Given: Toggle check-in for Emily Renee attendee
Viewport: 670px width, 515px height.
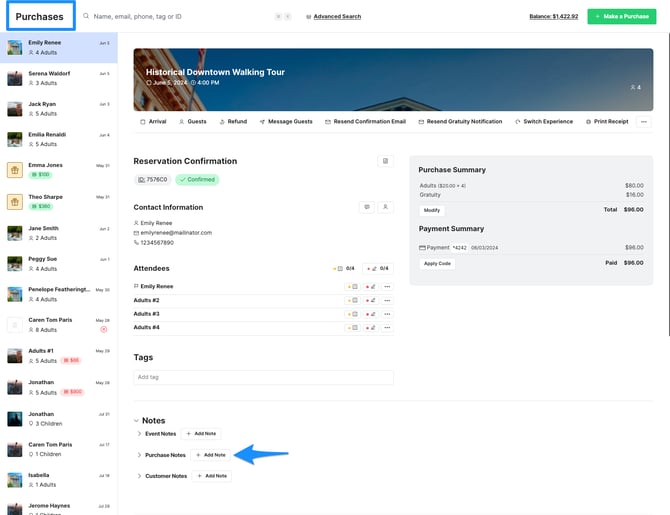Looking at the screenshot, I should (353, 287).
